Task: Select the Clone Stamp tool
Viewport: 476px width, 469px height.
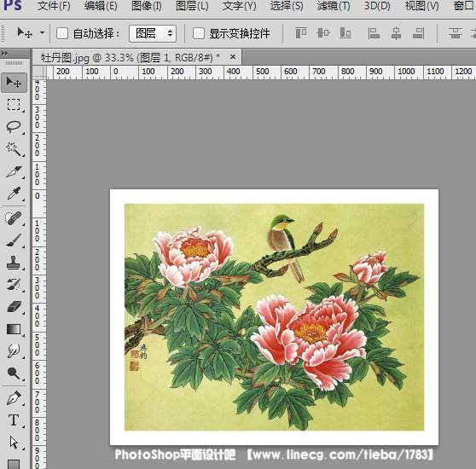Action: tap(14, 263)
